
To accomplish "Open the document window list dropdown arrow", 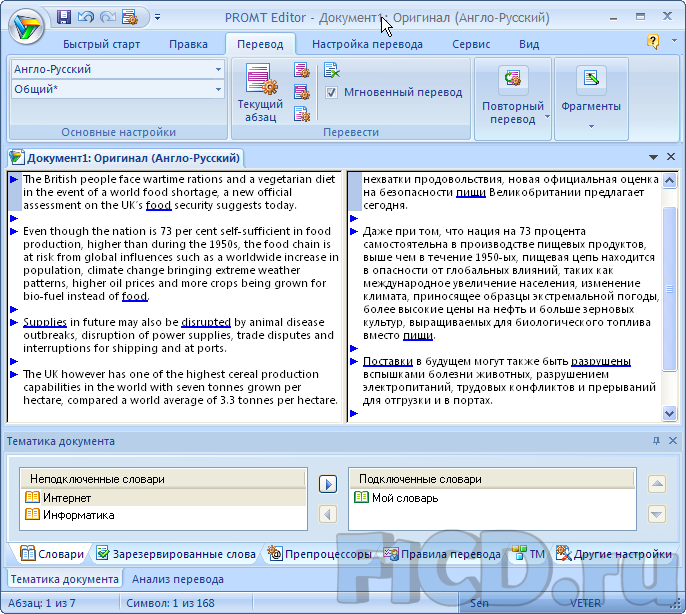I will (653, 157).
